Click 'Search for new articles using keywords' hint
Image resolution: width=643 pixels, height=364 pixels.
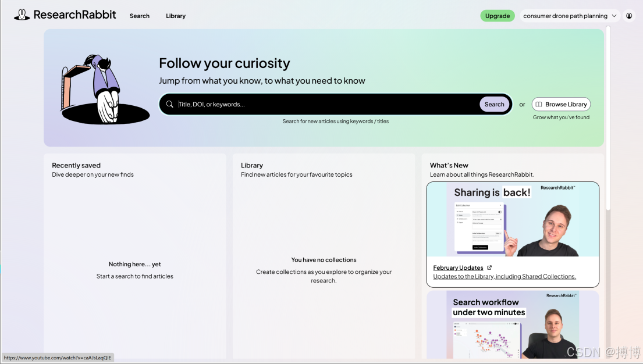(x=335, y=122)
